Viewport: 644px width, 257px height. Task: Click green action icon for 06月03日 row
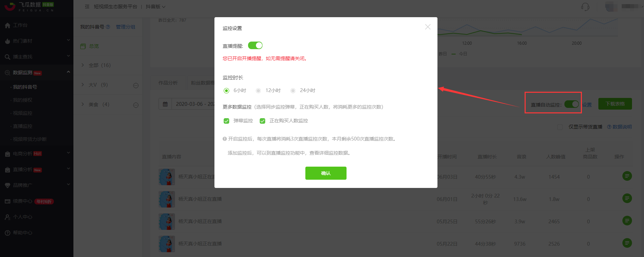[627, 176]
